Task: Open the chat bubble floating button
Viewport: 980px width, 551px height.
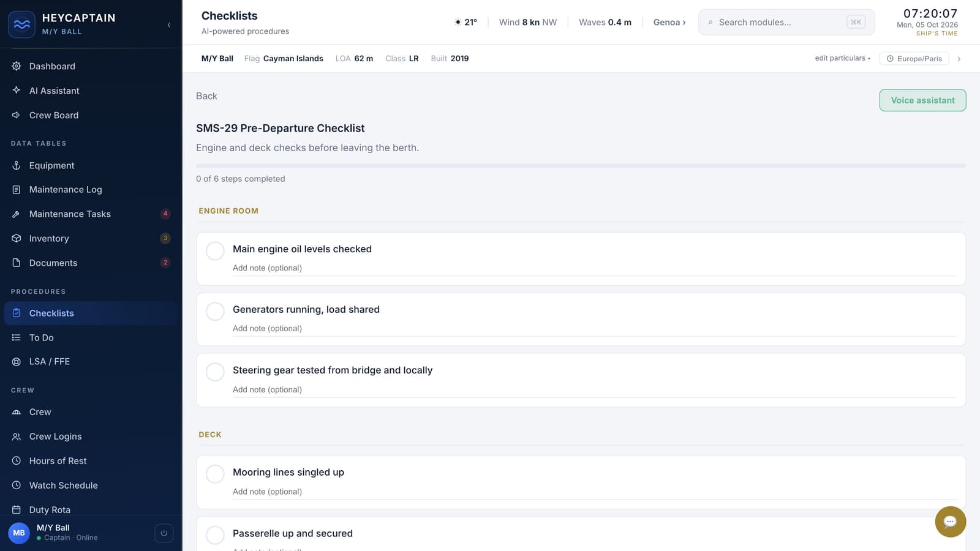Action: [950, 522]
